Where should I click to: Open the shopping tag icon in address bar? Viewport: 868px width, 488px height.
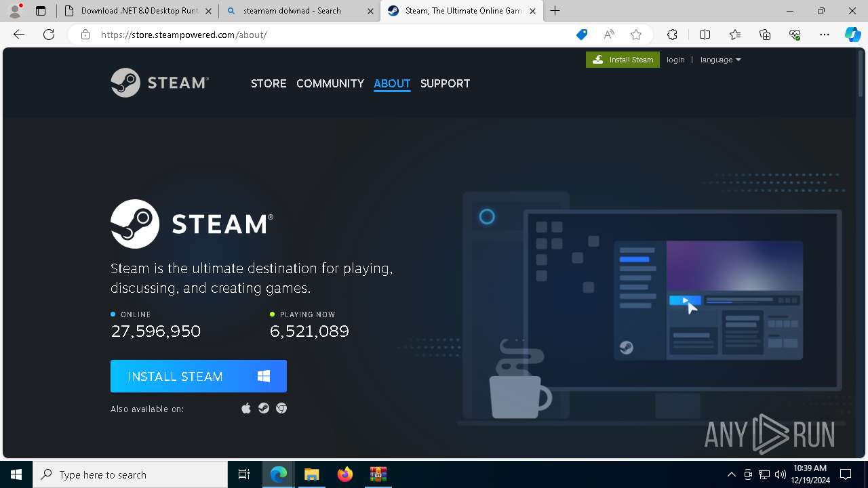click(x=581, y=35)
